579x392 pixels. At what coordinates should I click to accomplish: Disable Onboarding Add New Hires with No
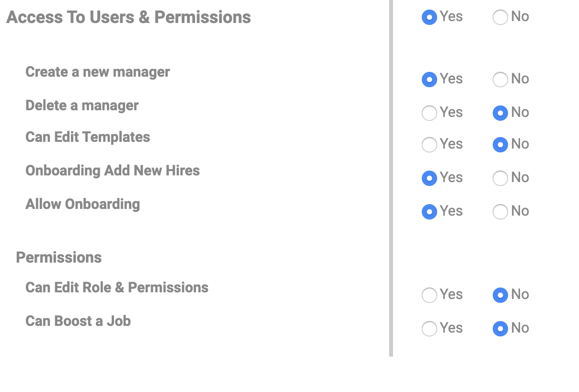[500, 178]
